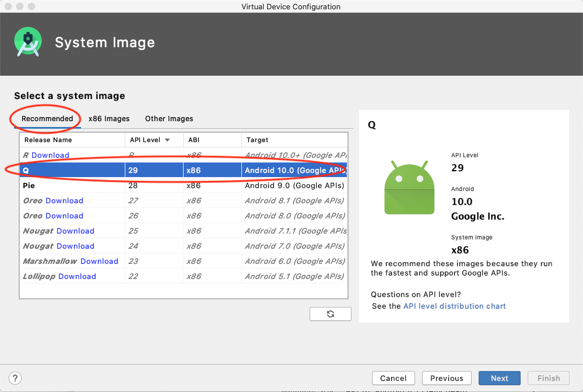Image resolution: width=583 pixels, height=392 pixels.
Task: Switch to the x86 Images tab
Action: point(109,118)
